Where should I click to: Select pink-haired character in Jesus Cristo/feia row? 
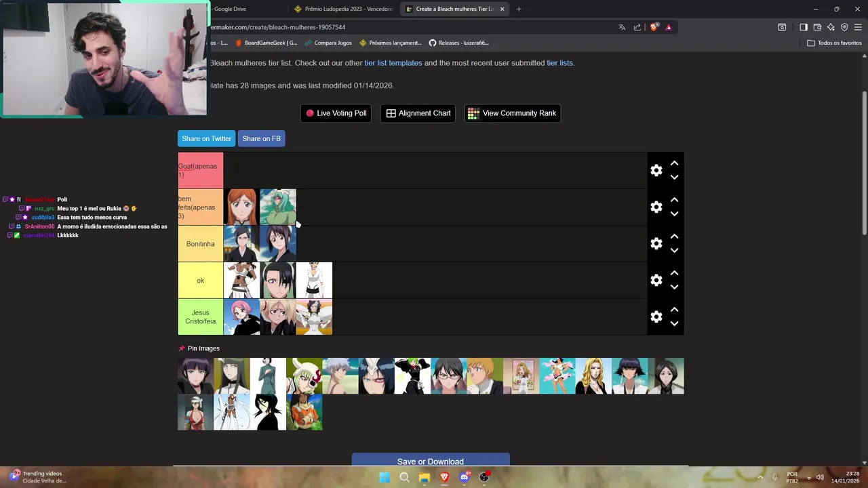point(241,317)
